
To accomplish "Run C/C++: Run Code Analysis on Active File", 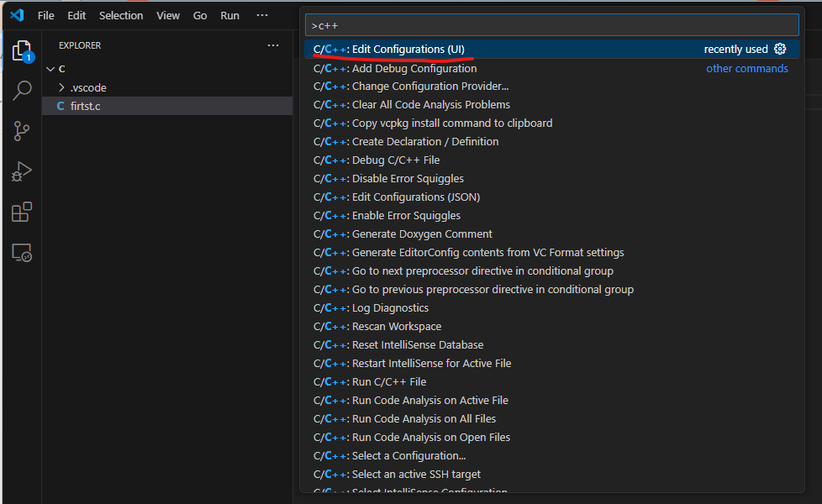I will [x=552, y=401].
